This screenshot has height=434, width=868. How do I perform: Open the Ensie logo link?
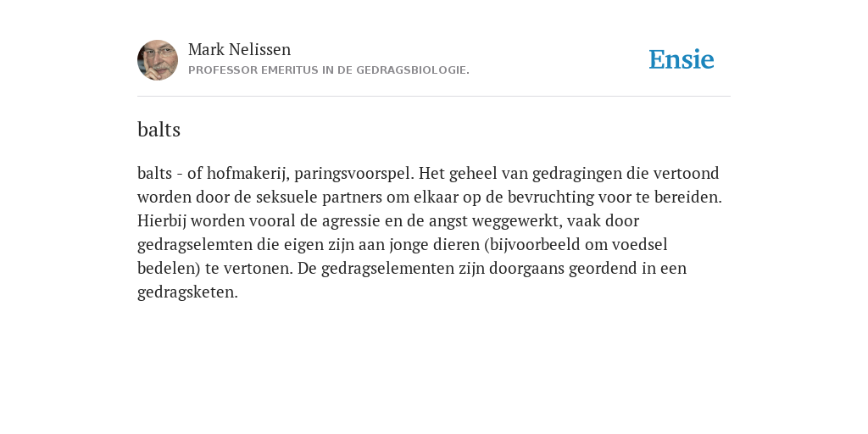pos(681,59)
